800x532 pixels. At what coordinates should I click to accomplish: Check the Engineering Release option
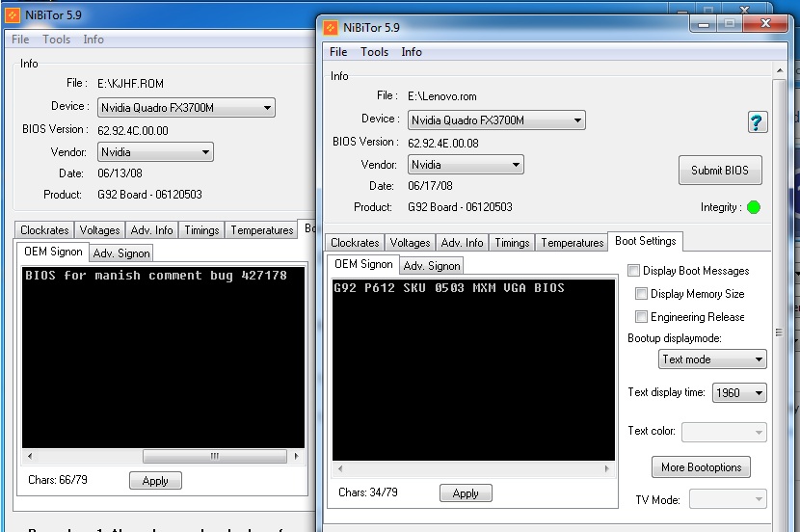click(x=641, y=316)
